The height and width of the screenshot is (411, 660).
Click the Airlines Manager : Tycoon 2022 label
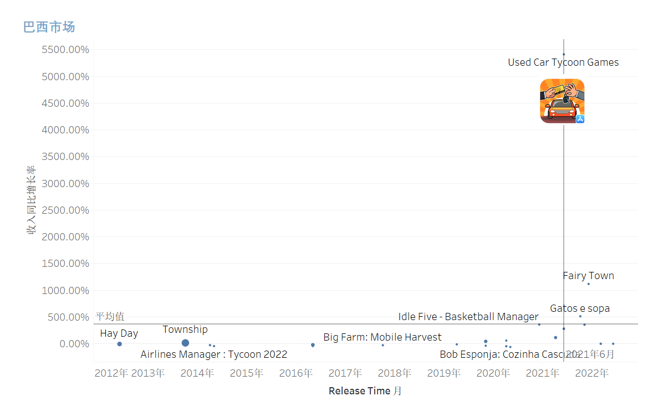point(213,354)
